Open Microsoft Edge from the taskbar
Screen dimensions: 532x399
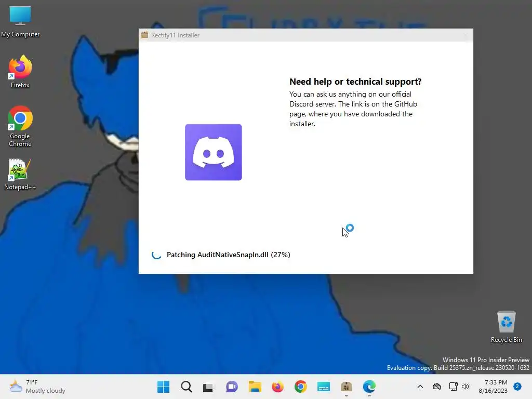[x=369, y=387]
